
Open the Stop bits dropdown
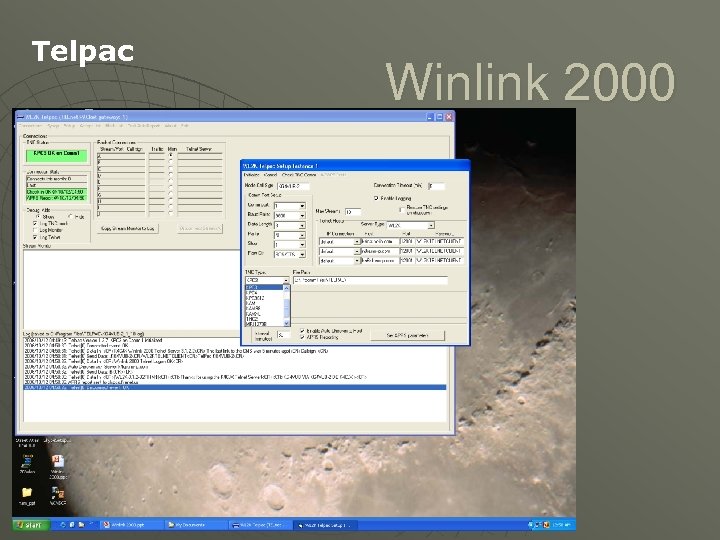[302, 245]
